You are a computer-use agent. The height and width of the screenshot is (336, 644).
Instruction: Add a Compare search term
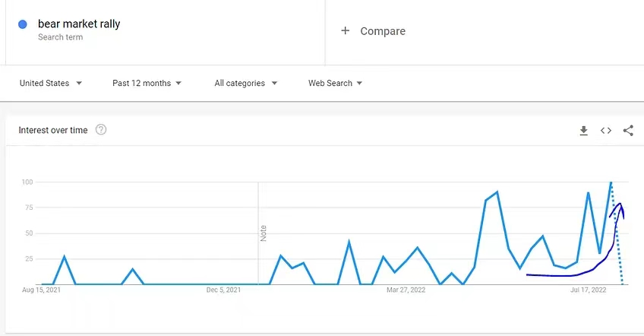(x=383, y=31)
